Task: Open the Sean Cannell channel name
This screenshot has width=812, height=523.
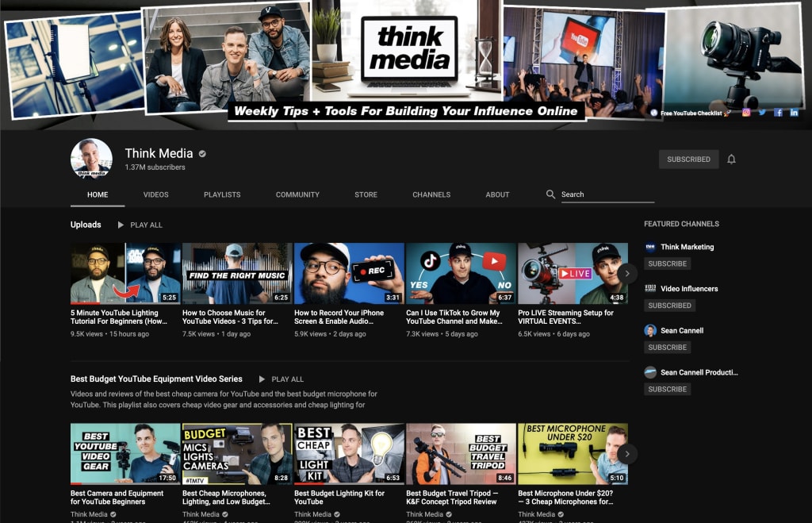Action: click(x=682, y=331)
